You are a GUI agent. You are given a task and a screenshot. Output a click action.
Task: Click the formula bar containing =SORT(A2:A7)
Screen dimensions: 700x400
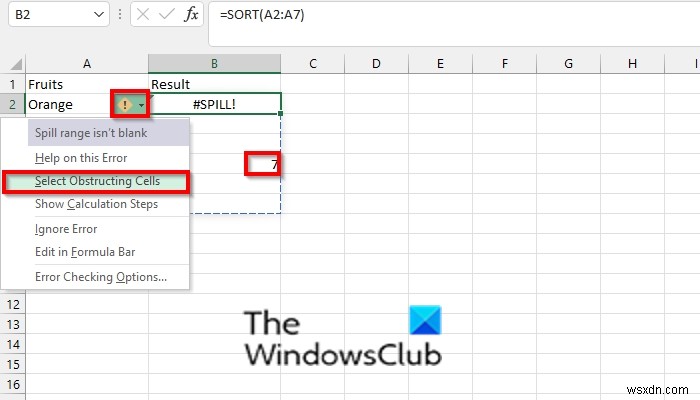tap(454, 24)
